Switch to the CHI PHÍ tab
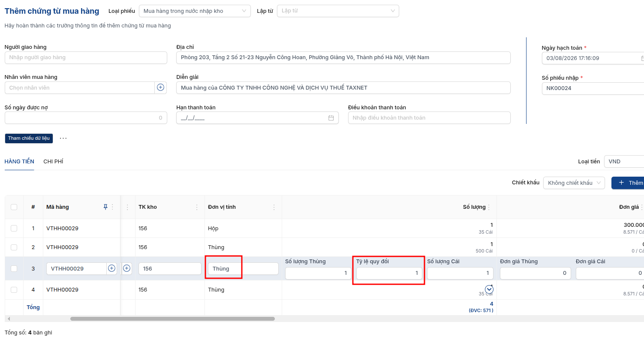The width and height of the screenshot is (644, 337). pyautogui.click(x=53, y=162)
